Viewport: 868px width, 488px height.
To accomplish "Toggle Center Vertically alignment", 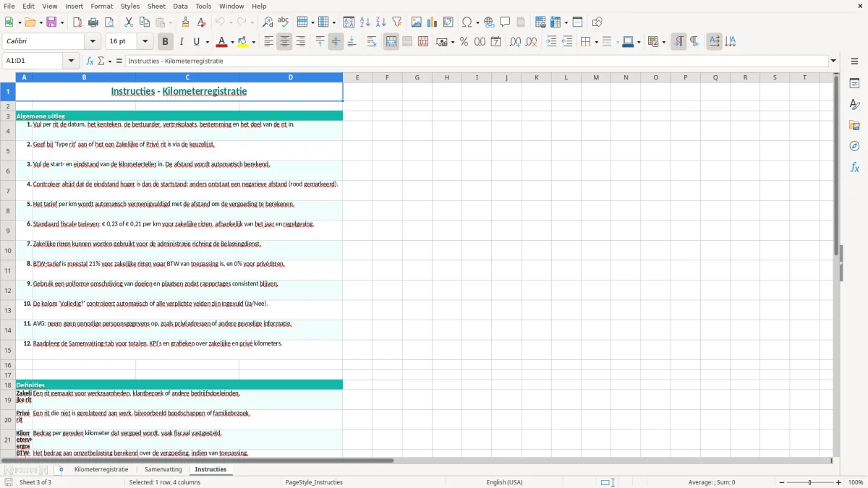I will click(336, 42).
